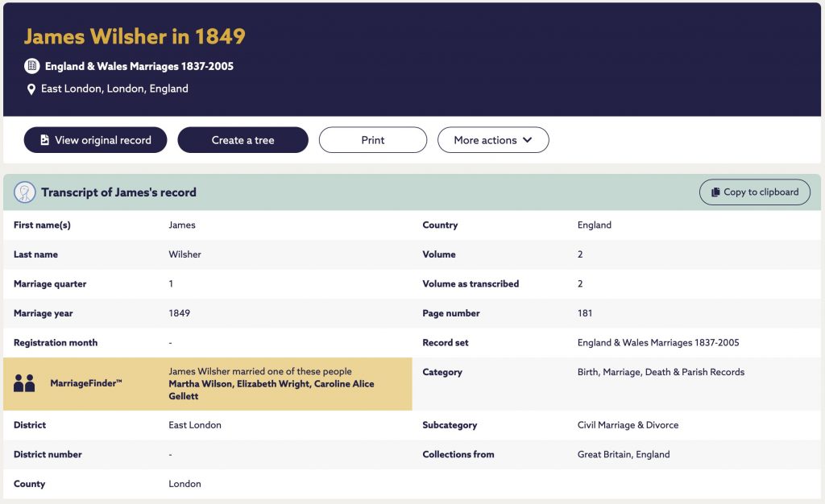825x504 pixels.
Task: Click the MarriageFinder couple icon
Action: click(24, 383)
